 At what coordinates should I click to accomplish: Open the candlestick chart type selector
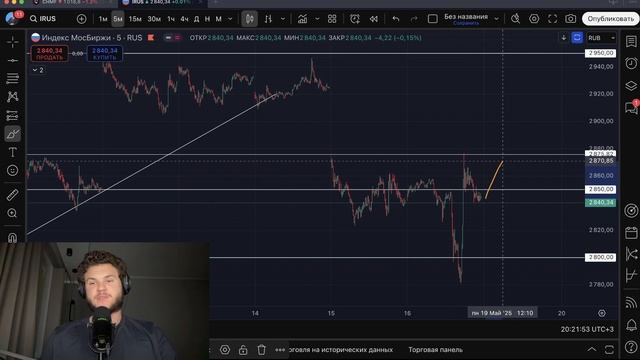tap(249, 19)
